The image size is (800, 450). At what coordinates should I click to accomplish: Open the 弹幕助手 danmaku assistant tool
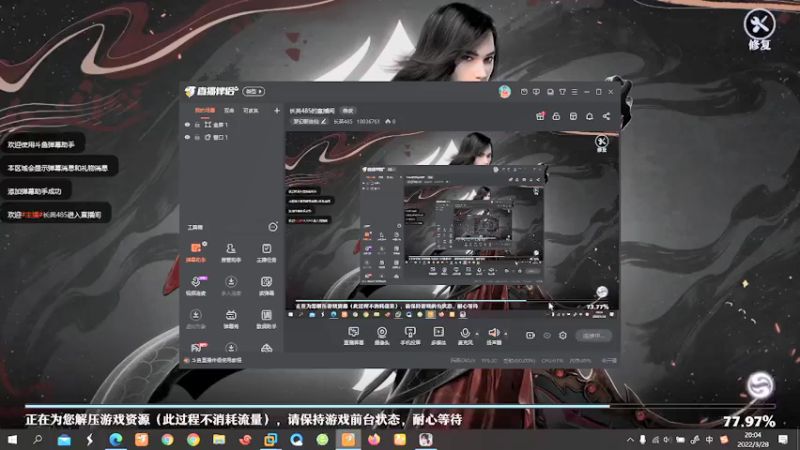(195, 253)
